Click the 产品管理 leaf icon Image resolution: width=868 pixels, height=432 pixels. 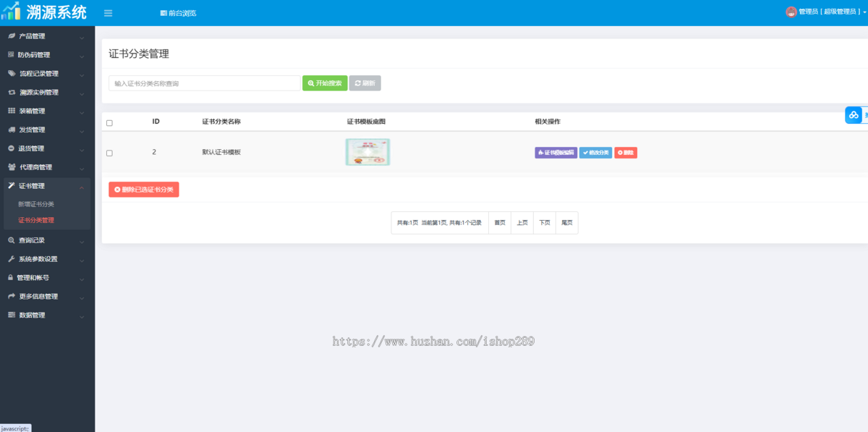tap(11, 36)
